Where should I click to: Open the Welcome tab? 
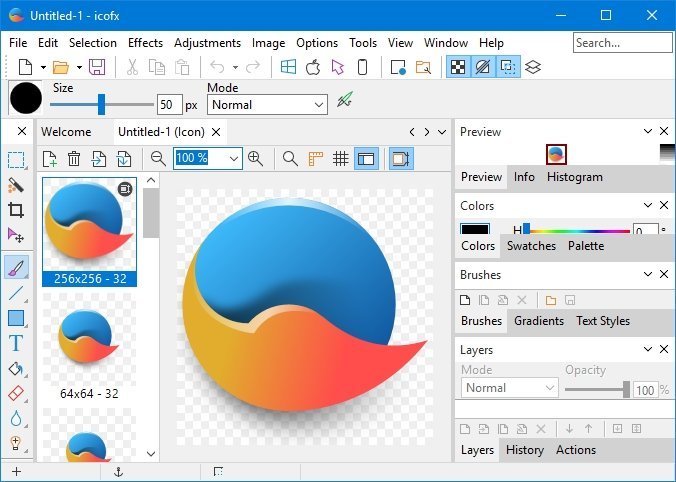pos(66,132)
